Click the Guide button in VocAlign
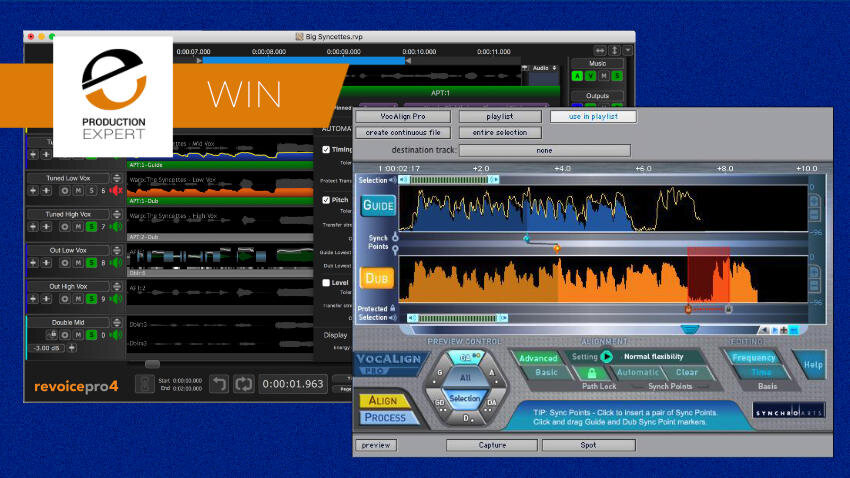The image size is (850, 478). (378, 206)
